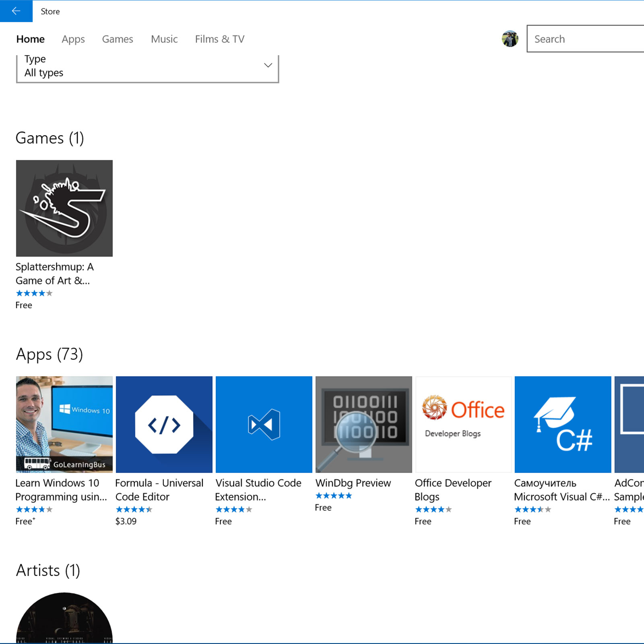The image size is (644, 644).
Task: Select the Home tab
Action: click(x=31, y=39)
